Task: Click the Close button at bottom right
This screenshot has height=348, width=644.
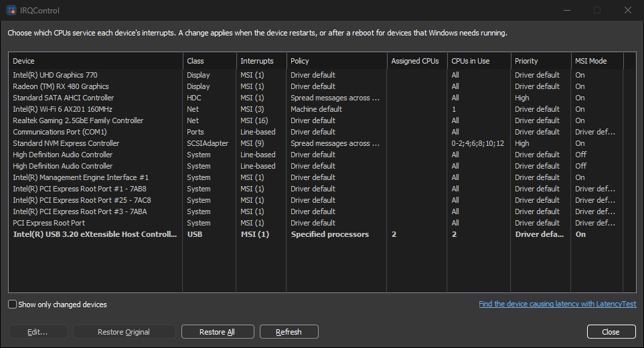Action: pos(611,331)
